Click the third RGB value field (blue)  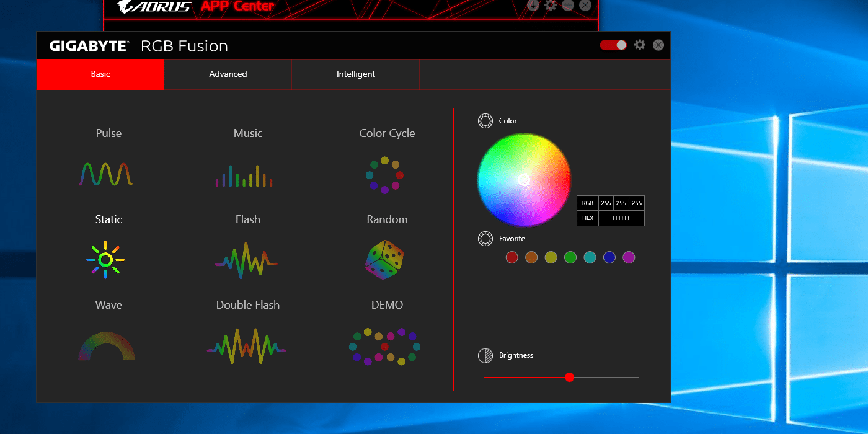pos(637,203)
